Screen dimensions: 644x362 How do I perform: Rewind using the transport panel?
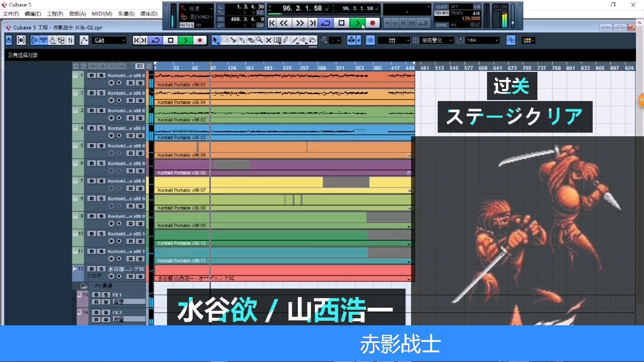tap(284, 23)
